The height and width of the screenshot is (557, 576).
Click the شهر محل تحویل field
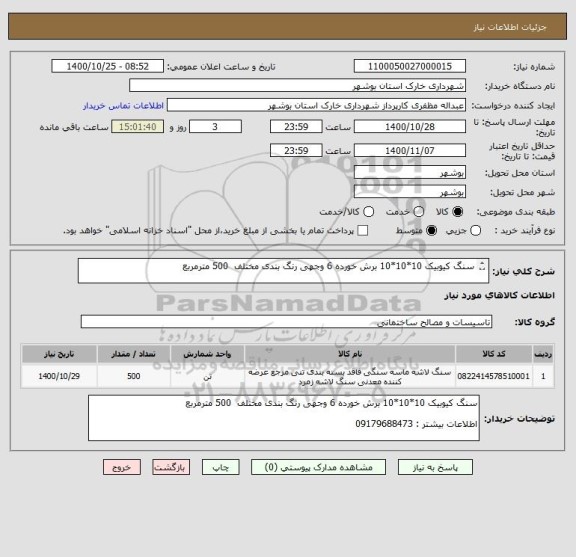410,192
